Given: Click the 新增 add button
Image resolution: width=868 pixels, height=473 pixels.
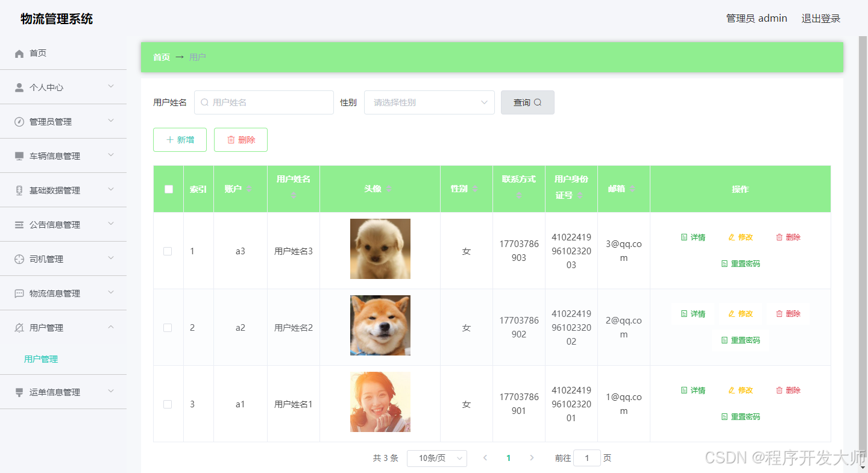Looking at the screenshot, I should click(180, 140).
